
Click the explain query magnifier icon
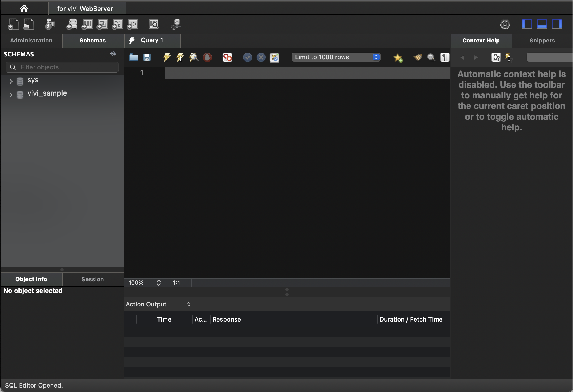194,57
